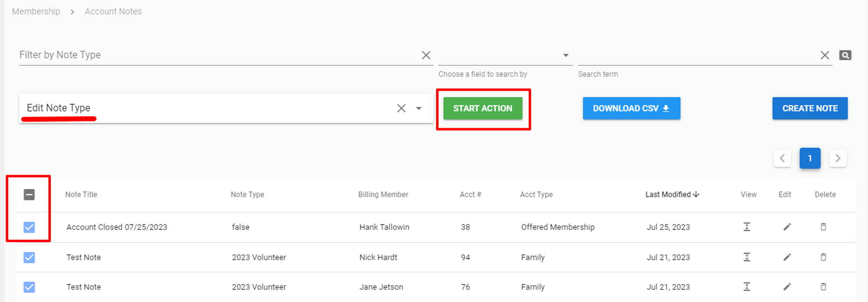The width and height of the screenshot is (868, 302).
Task: Open the search field chooser dropdown
Action: 566,55
